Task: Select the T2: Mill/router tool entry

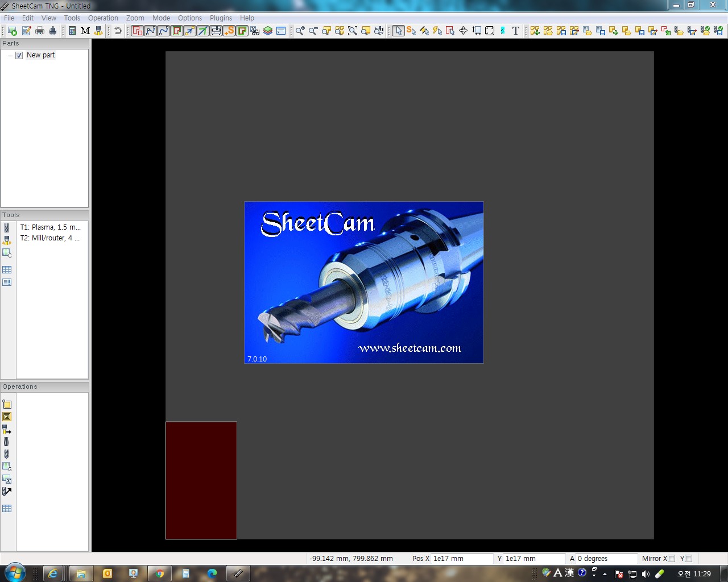Action: click(x=50, y=238)
